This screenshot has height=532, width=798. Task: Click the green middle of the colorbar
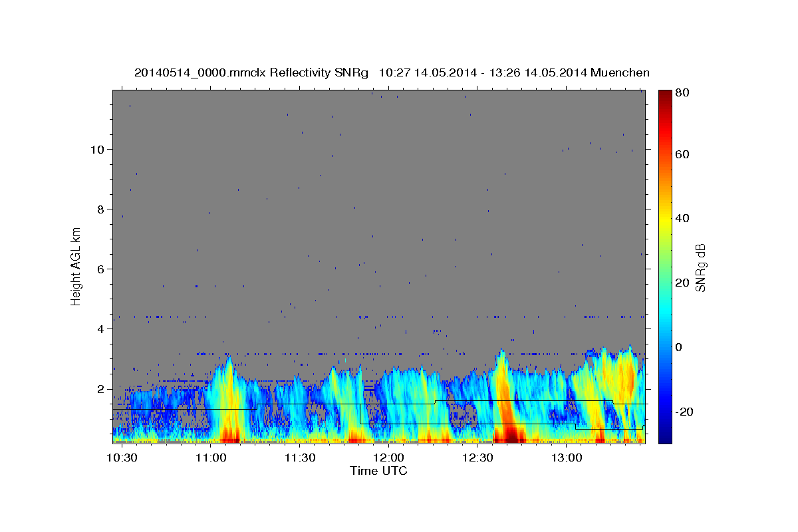pyautogui.click(x=664, y=266)
